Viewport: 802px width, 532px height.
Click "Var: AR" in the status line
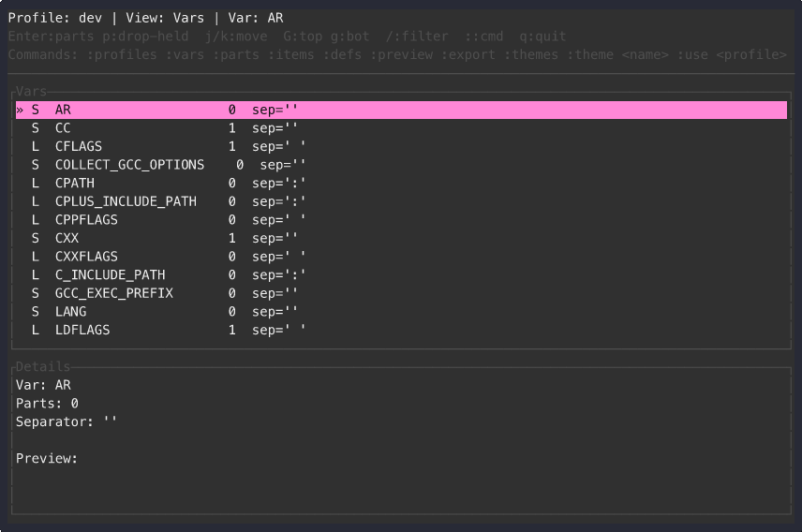click(x=256, y=18)
